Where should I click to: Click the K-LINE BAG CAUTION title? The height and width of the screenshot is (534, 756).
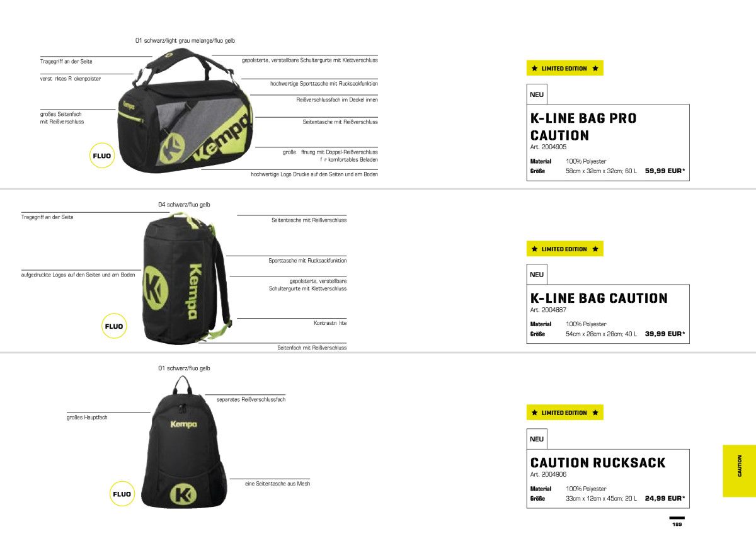pyautogui.click(x=599, y=298)
